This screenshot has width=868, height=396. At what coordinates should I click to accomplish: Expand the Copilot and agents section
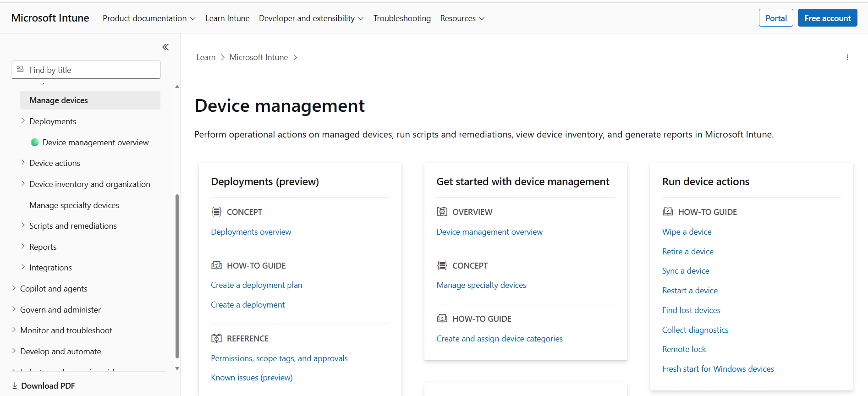(14, 288)
